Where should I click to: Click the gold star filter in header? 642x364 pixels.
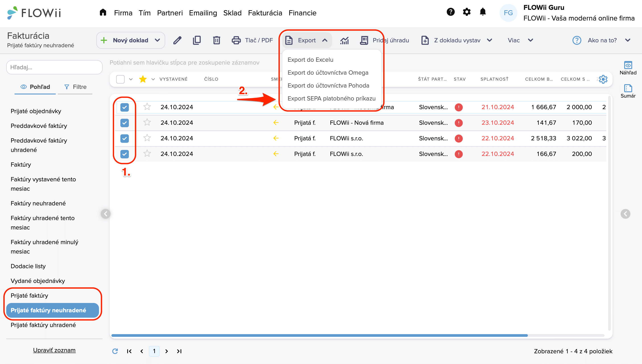tap(143, 79)
